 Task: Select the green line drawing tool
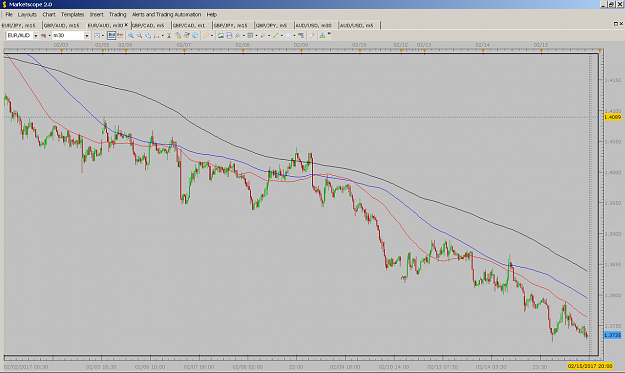tap(275, 35)
